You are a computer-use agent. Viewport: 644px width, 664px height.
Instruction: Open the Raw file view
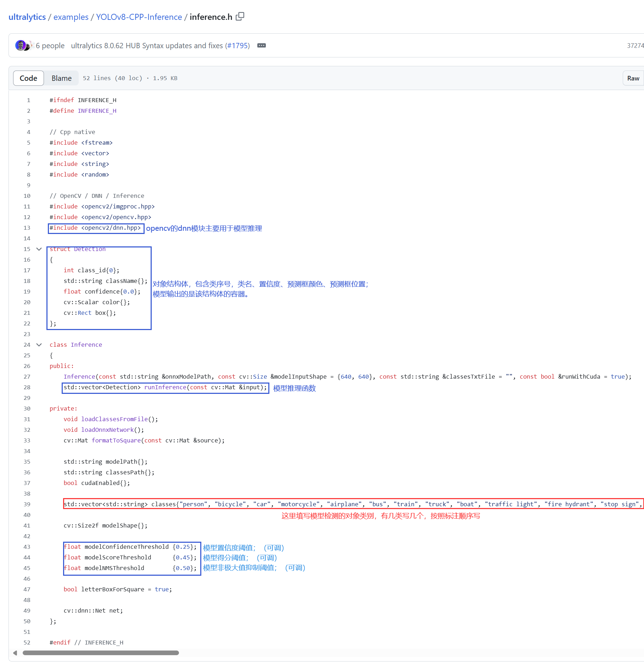pyautogui.click(x=633, y=78)
